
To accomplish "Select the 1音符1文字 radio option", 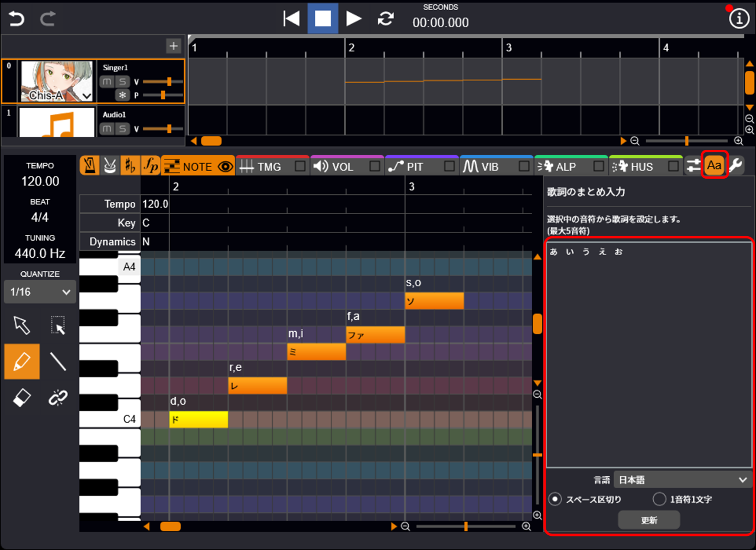I will (x=659, y=499).
